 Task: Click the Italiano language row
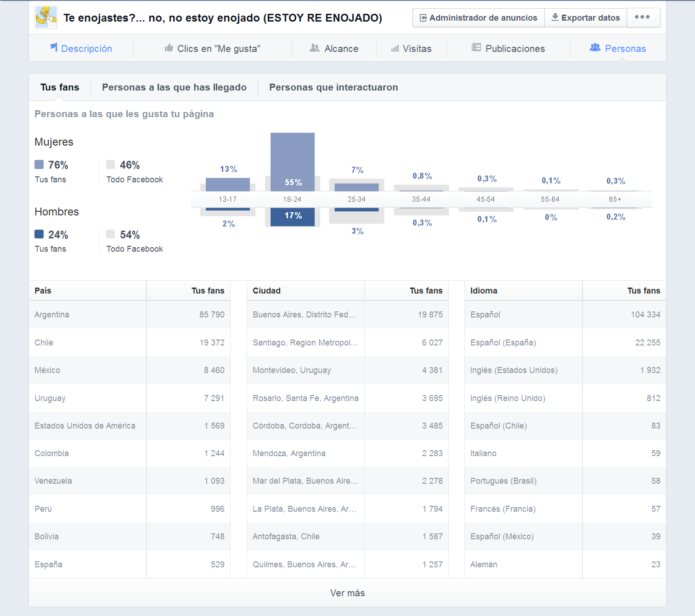pos(565,453)
